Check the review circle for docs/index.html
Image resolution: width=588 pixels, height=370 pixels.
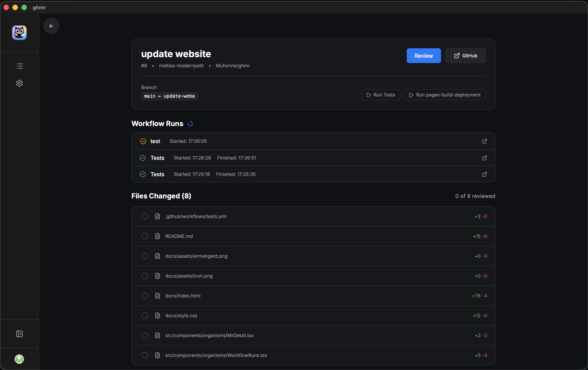point(144,296)
